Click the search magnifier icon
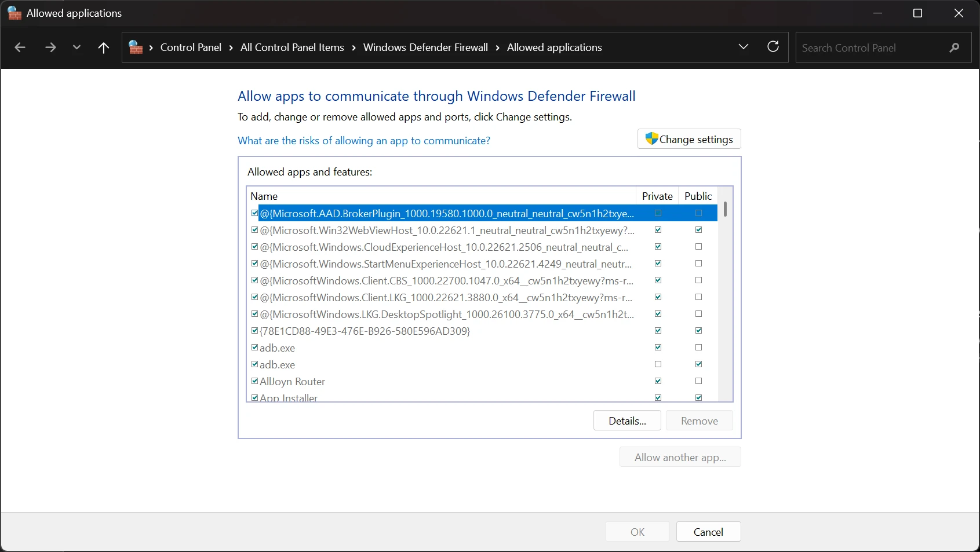Viewport: 980px width, 552px height. click(955, 47)
